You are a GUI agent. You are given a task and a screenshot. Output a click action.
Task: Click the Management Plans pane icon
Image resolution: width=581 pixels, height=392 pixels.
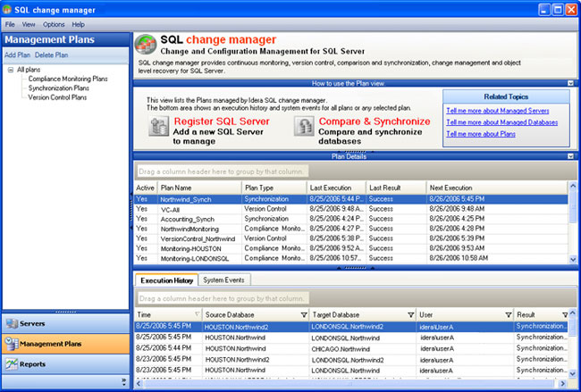tap(12, 344)
